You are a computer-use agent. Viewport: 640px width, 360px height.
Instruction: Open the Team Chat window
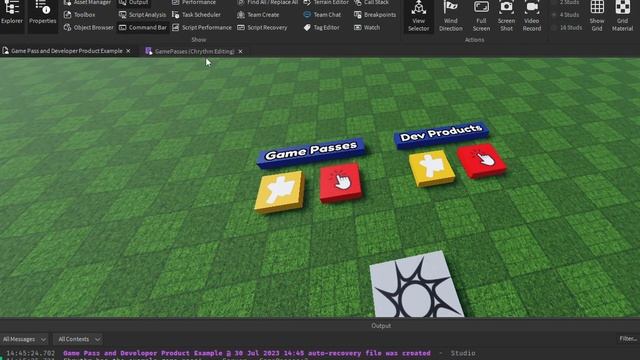[x=322, y=15]
